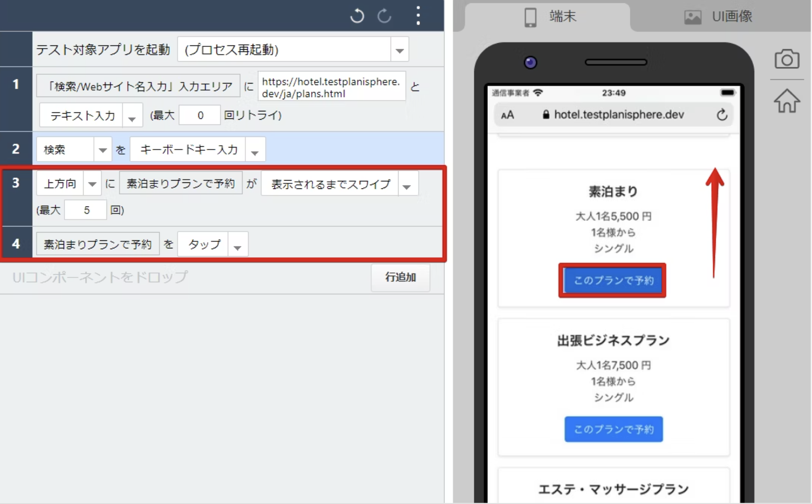Viewport: 812px width, 504px height.
Task: Tap the AA text size icon
Action: 507,115
